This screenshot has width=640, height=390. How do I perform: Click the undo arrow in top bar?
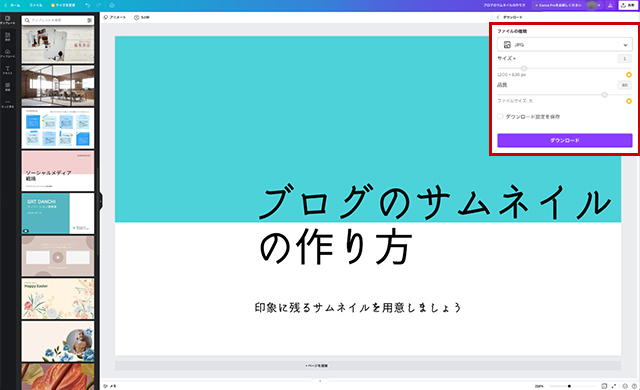pyautogui.click(x=88, y=5)
